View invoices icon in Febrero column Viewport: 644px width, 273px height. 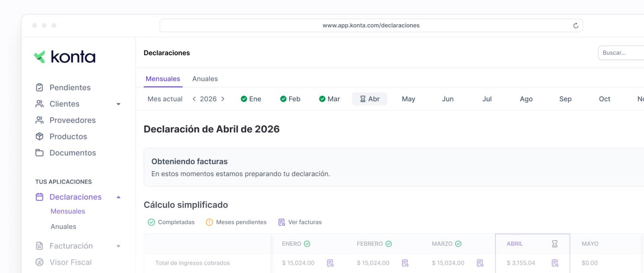click(405, 263)
